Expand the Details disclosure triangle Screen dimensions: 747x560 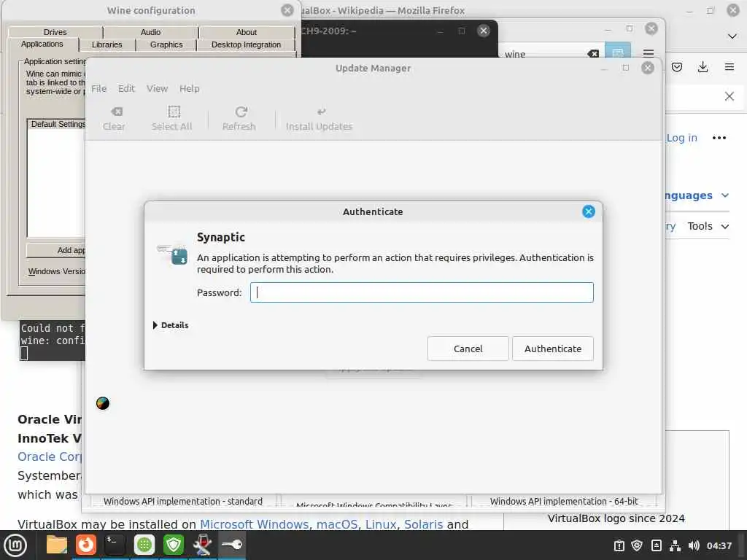pos(155,325)
